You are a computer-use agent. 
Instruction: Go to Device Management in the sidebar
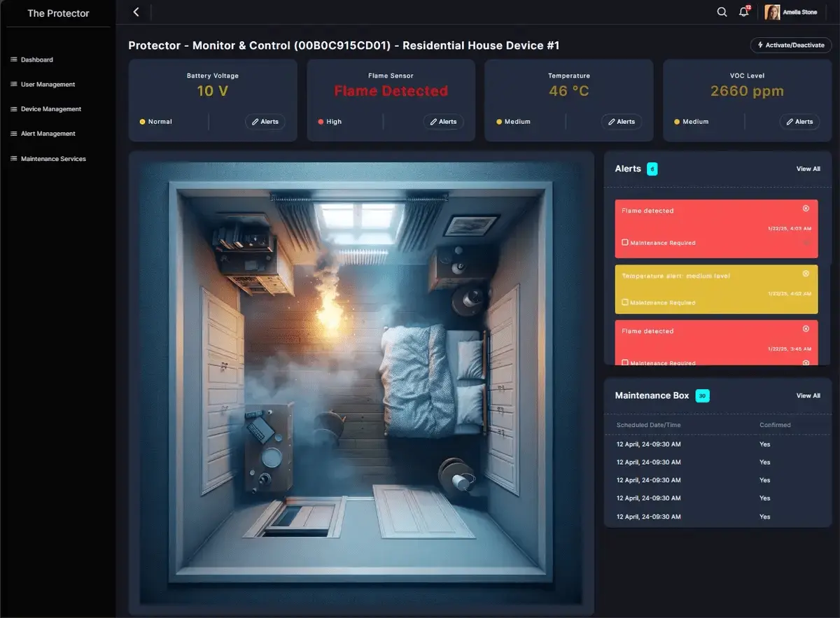point(50,109)
